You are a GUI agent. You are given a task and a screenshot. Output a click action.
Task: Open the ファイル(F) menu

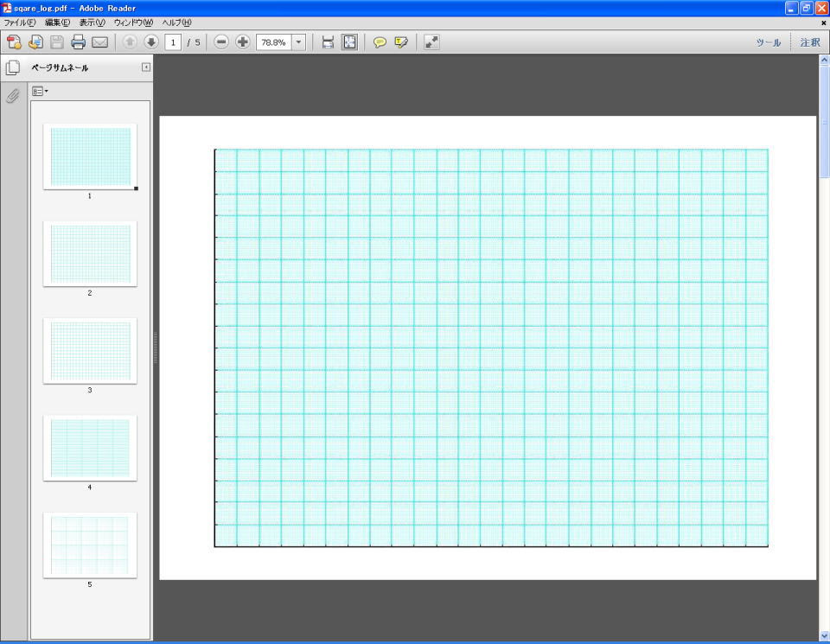click(x=20, y=22)
